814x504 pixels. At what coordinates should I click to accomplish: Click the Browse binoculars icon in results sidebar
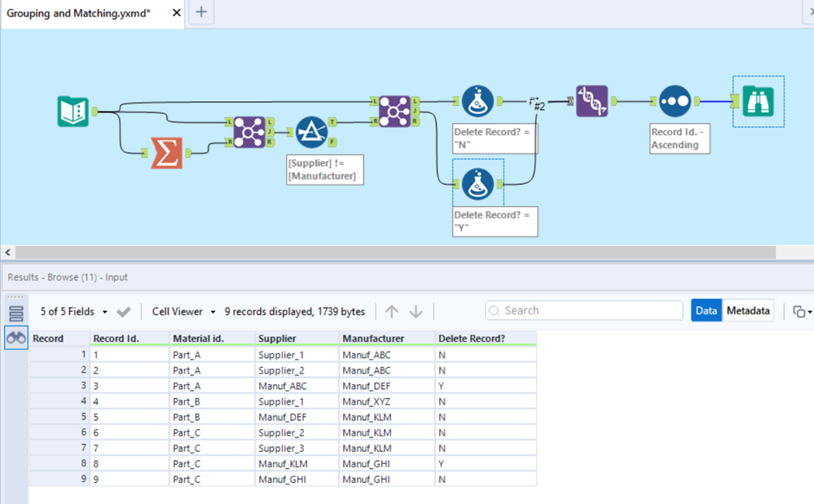coord(15,338)
